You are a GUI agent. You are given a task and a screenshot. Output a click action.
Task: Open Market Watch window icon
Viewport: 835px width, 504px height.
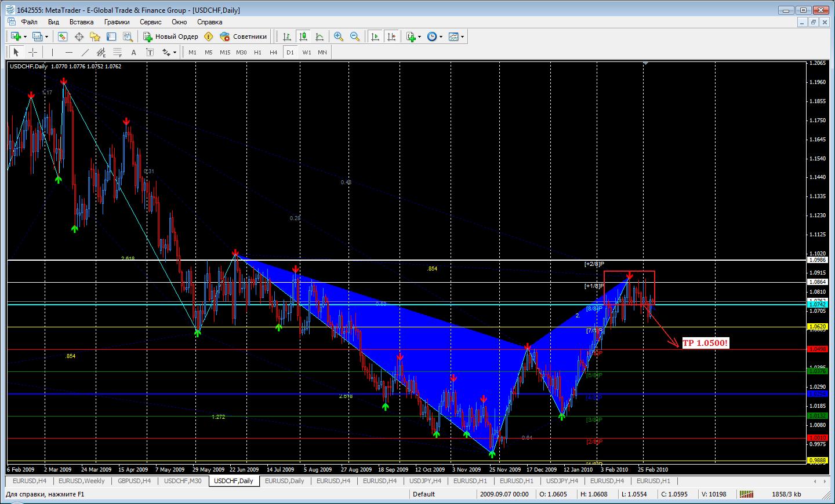[63, 36]
